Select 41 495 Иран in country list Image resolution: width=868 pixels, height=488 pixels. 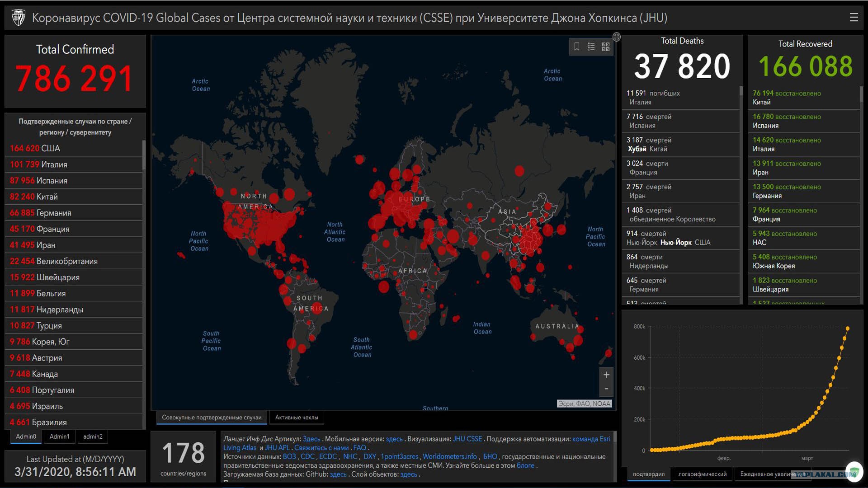pyautogui.click(x=74, y=245)
